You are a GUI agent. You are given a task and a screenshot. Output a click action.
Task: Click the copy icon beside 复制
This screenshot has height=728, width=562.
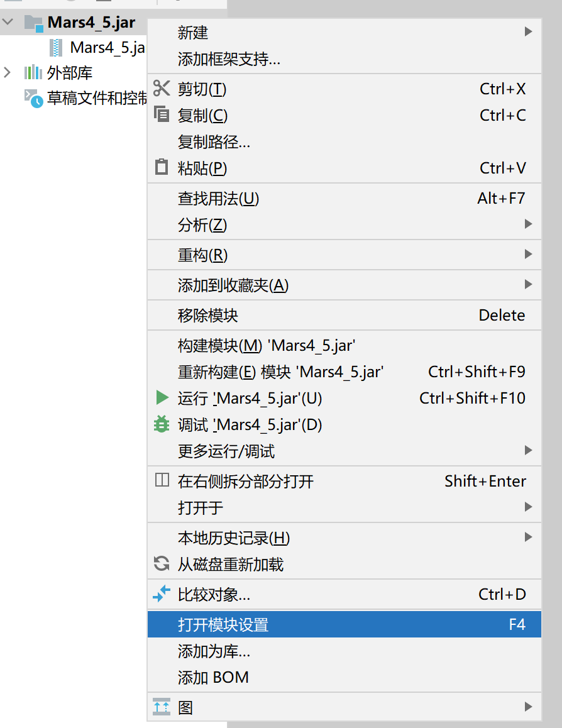[162, 116]
